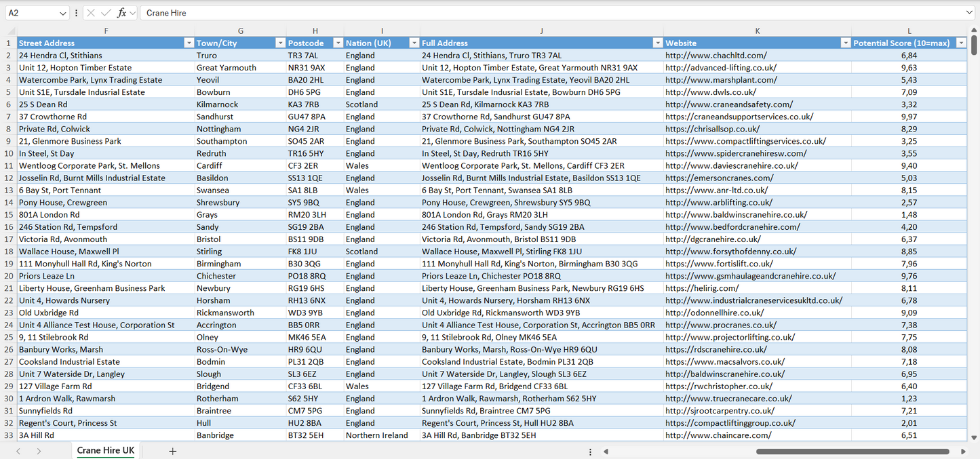The height and width of the screenshot is (459, 980).
Task: Open the chachltd.com website link
Action: pos(716,56)
